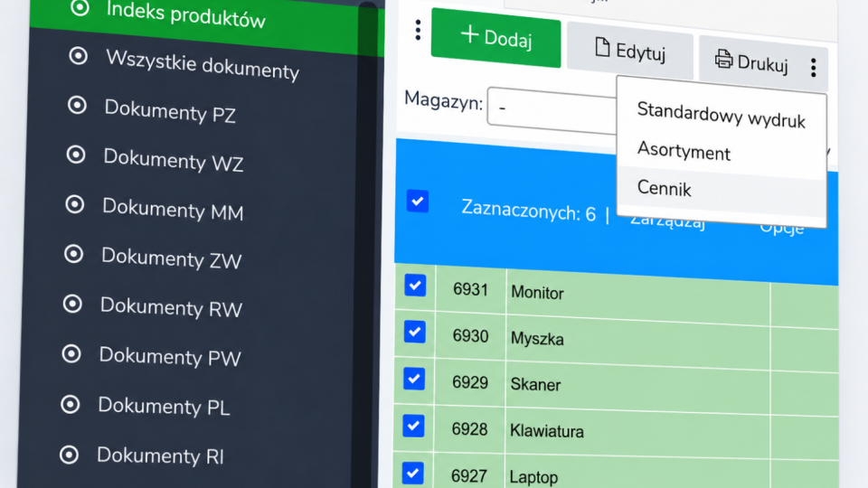
Task: Click circle icon beside Dokumenty PZ
Action: 77,105
